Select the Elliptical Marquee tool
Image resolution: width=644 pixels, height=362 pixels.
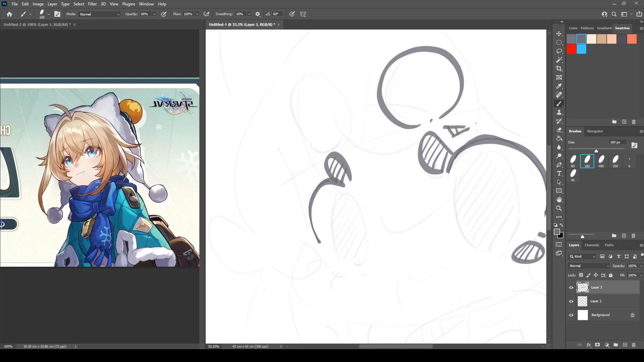click(559, 43)
